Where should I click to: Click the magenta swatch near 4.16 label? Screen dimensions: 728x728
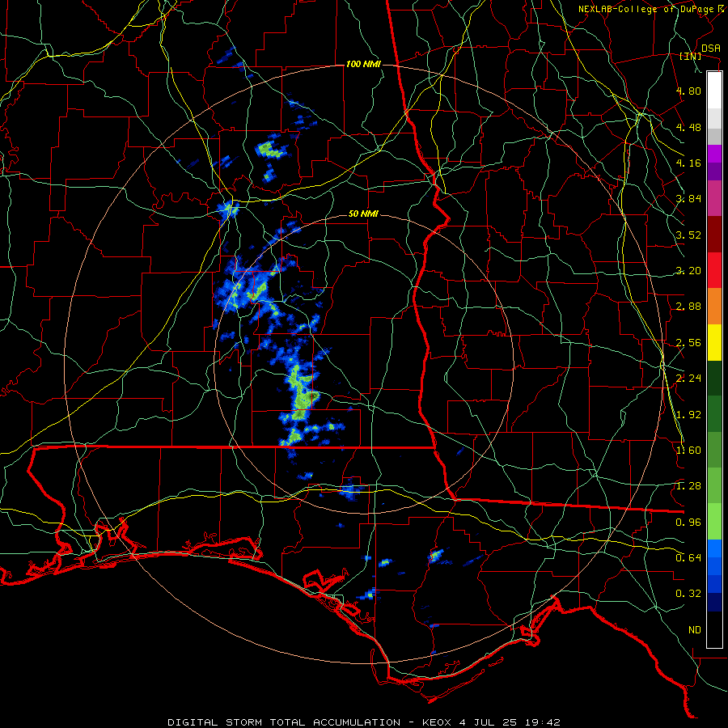714,154
